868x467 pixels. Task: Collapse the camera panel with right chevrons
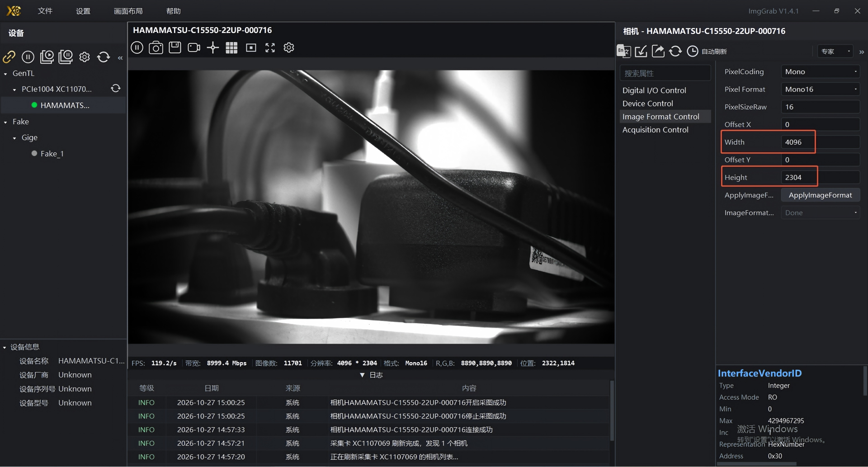pos(862,52)
